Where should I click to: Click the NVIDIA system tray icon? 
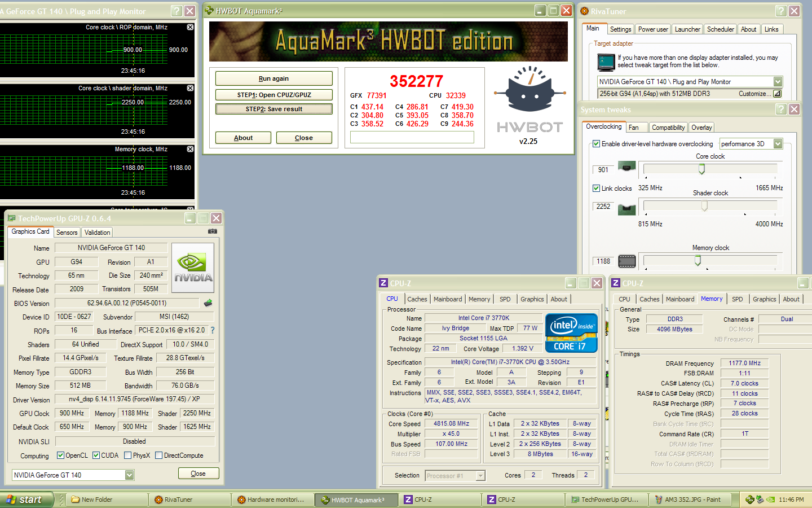(x=770, y=500)
